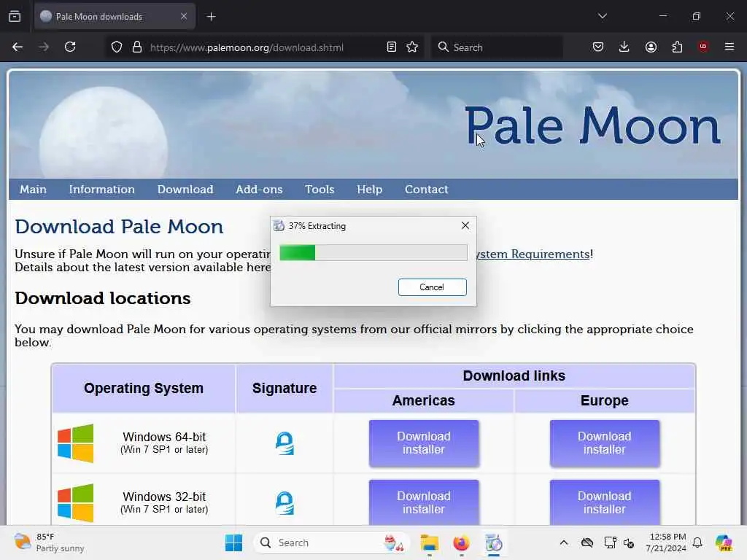Click the extracting dialog title icon
This screenshot has width=747, height=560.
[279, 226]
